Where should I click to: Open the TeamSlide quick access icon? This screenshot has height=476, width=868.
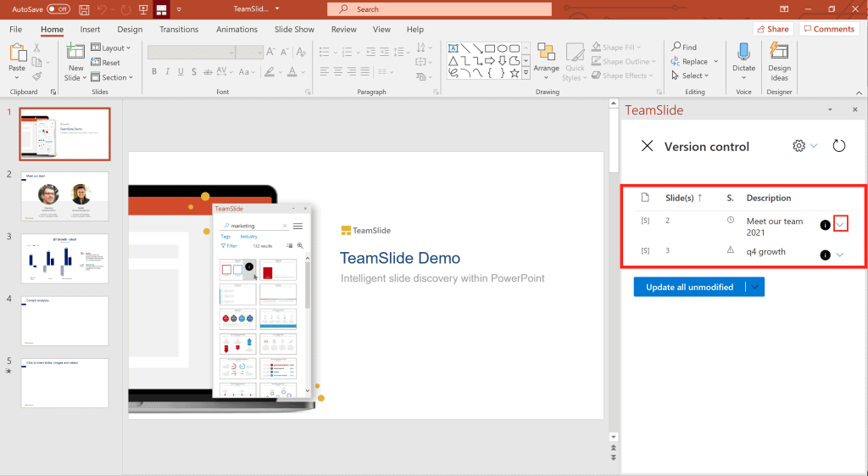[161, 9]
